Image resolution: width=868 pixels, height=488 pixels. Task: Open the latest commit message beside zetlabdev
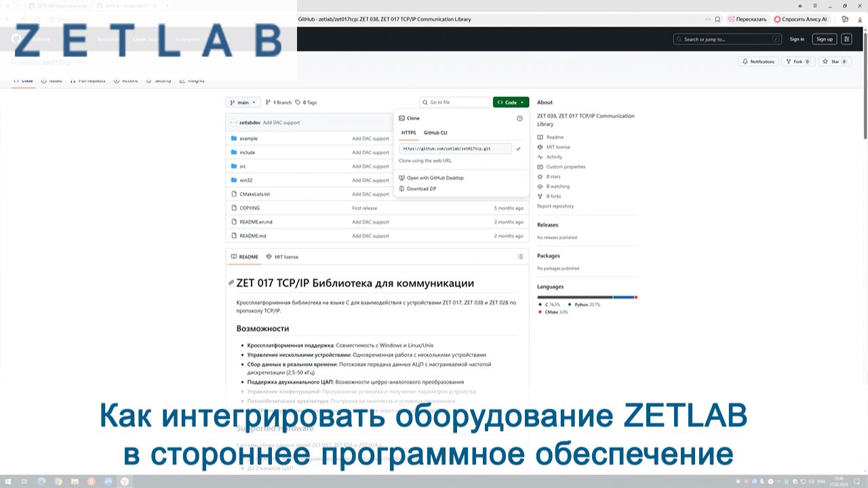pyautogui.click(x=281, y=123)
